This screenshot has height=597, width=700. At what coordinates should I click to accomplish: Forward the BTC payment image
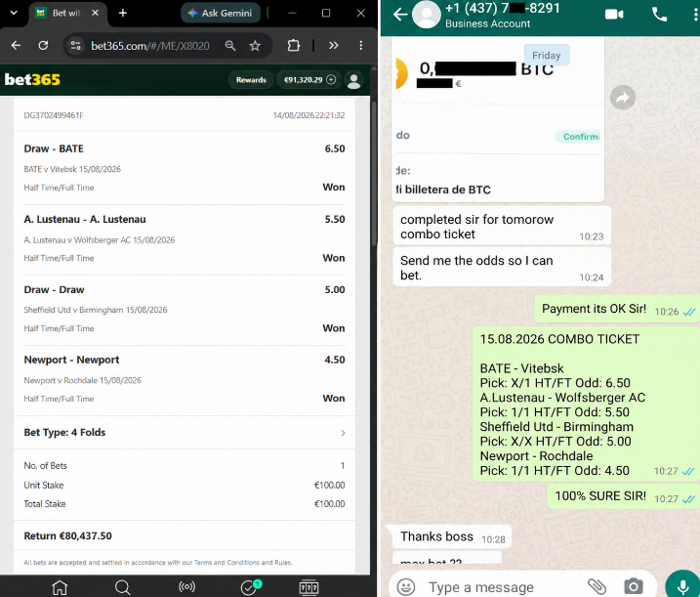tap(623, 98)
